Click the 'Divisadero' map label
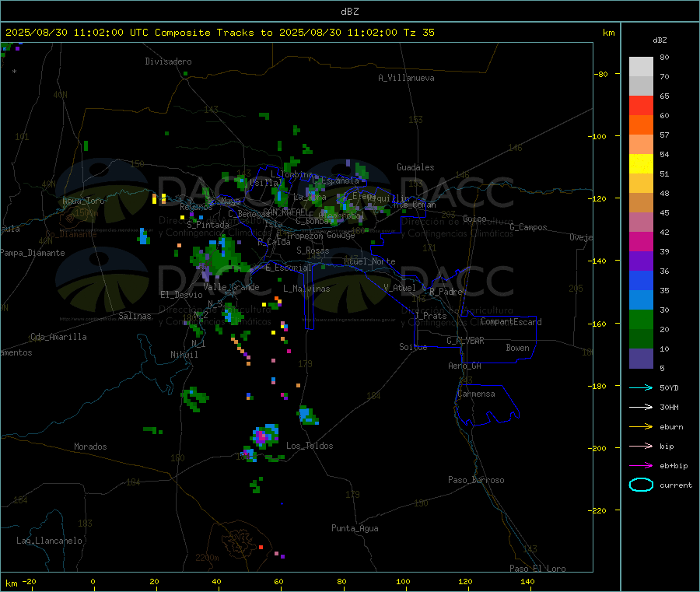 tap(168, 61)
